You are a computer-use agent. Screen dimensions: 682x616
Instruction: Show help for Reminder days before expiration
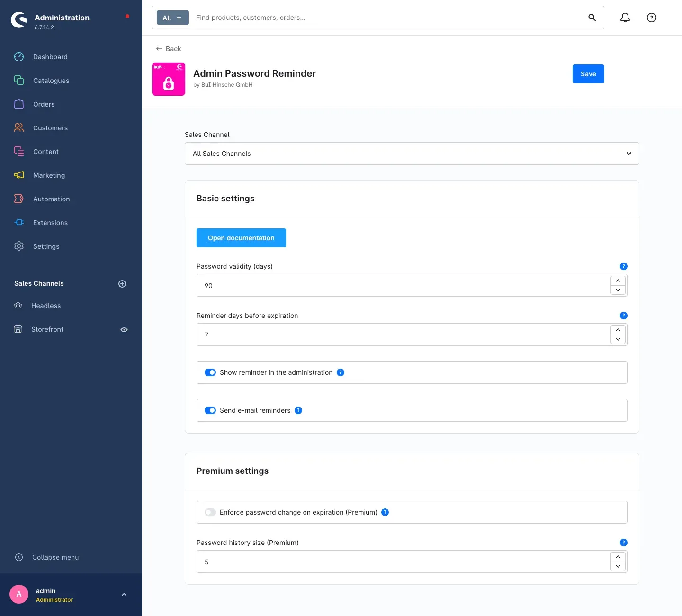point(624,316)
